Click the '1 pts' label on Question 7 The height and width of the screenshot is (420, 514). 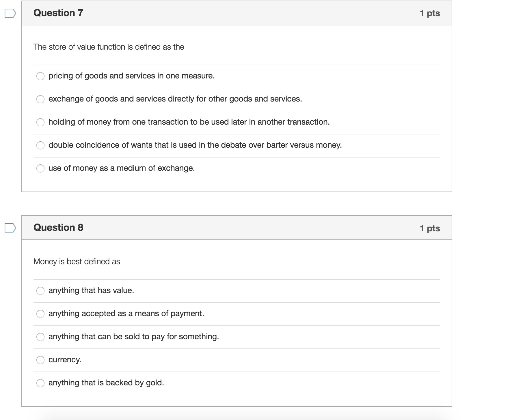pyautogui.click(x=430, y=13)
